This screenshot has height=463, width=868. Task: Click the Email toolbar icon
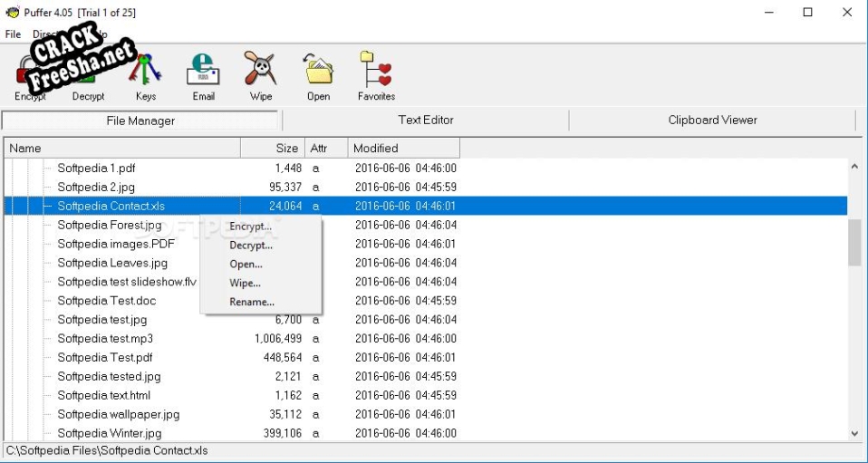coord(203,72)
